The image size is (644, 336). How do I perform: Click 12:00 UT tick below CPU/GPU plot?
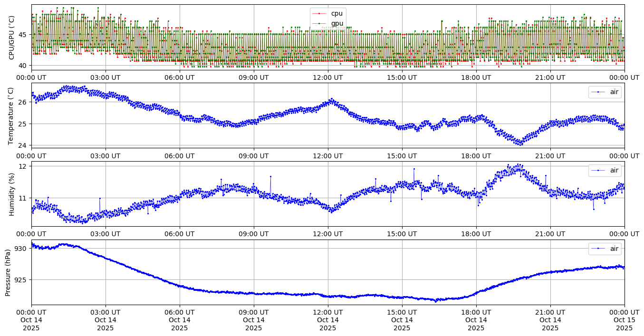328,77
